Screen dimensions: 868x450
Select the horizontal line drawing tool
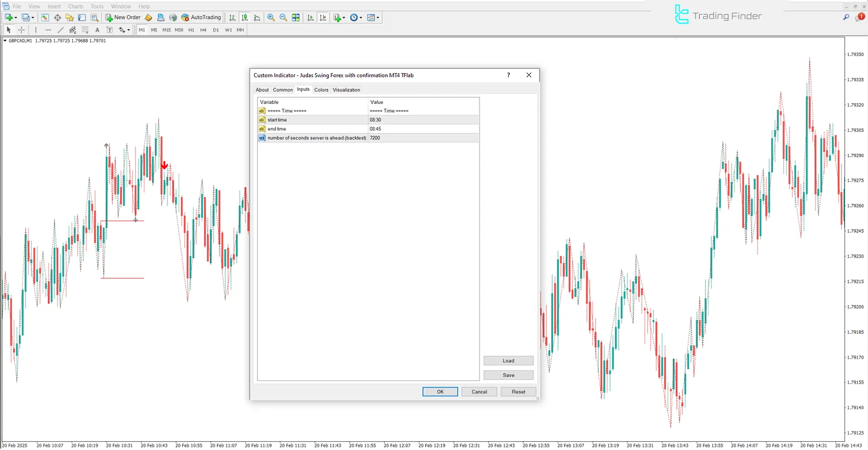pyautogui.click(x=48, y=30)
